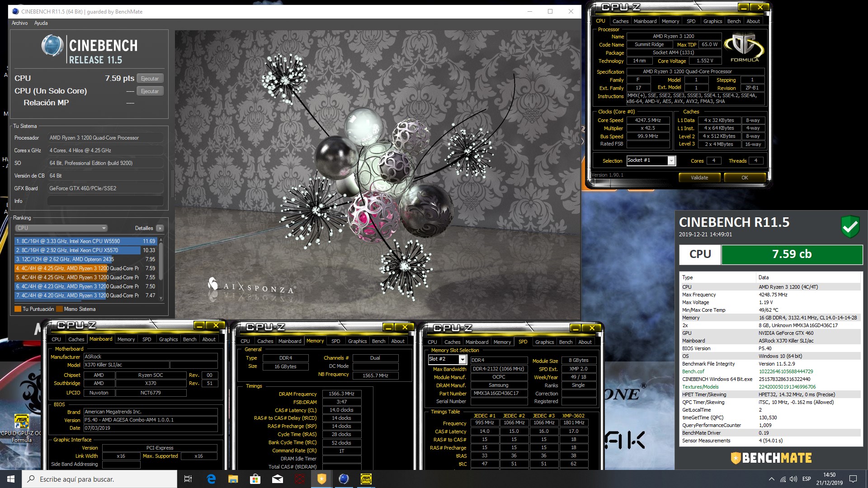Click the Cinebench title bar app icon
868x488 pixels.
[15, 11]
